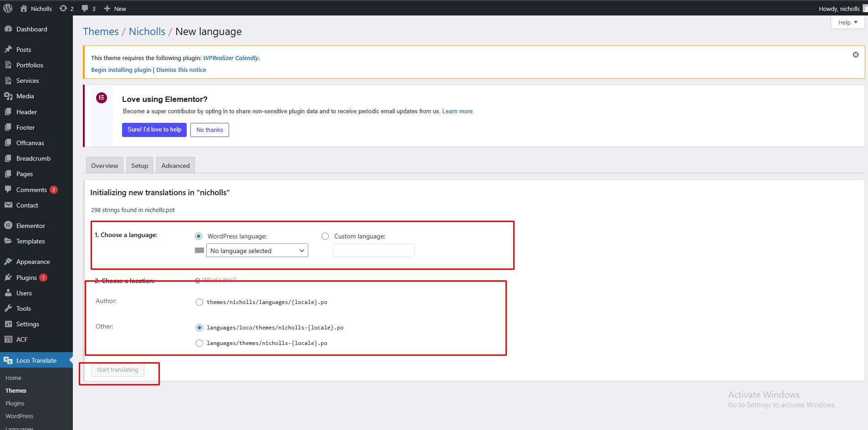Click the Contact envelope icon in sidebar
Viewport: 868px width, 430px height.
pos(8,205)
